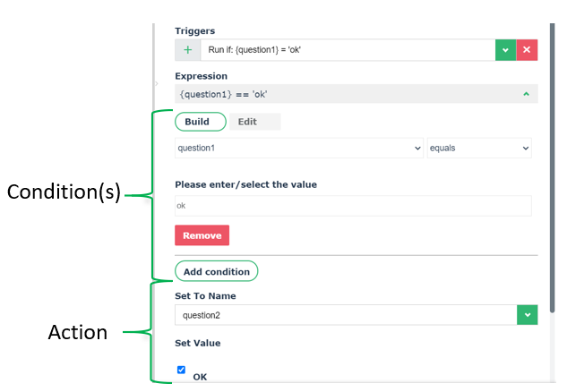The width and height of the screenshot is (567, 392).
Task: Click the Action annotation label
Action: [77, 333]
